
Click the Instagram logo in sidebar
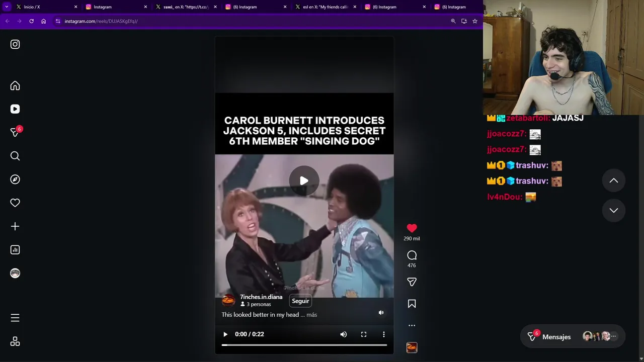click(x=15, y=44)
